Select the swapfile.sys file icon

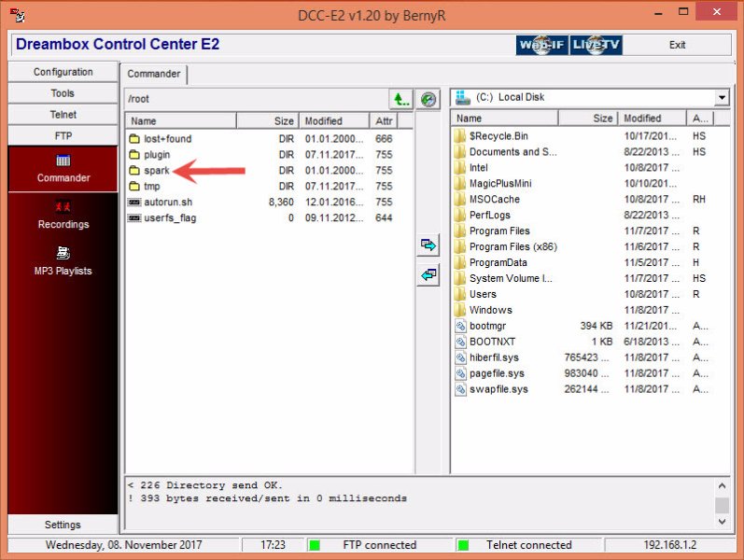point(460,389)
